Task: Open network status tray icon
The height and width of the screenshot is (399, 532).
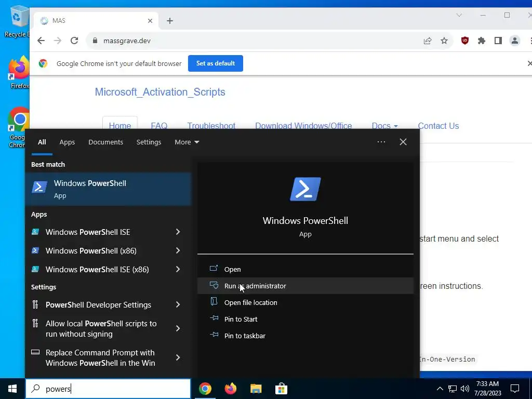Action: point(453,389)
